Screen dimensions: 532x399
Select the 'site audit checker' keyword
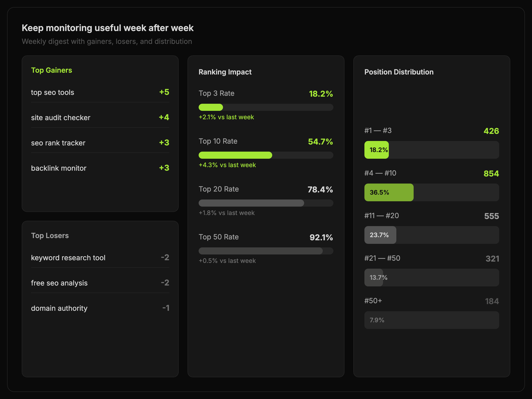point(100,118)
